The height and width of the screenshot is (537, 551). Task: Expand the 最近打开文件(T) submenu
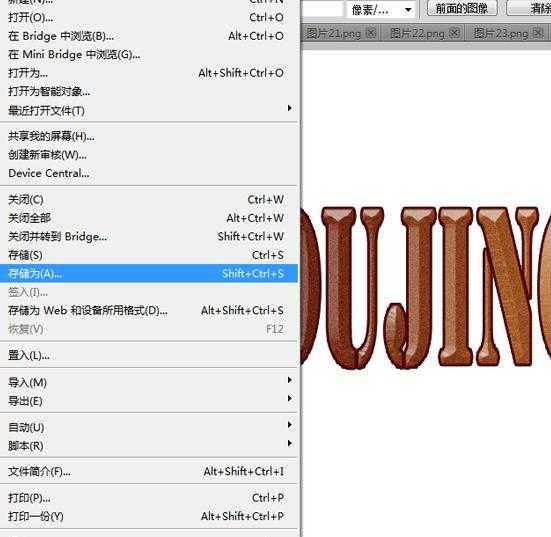[x=149, y=110]
